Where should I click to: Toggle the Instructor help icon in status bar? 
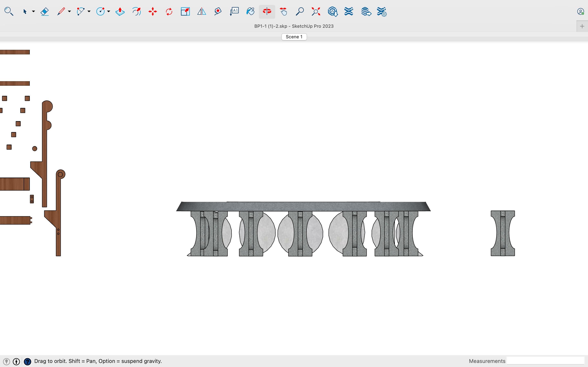[x=27, y=362]
